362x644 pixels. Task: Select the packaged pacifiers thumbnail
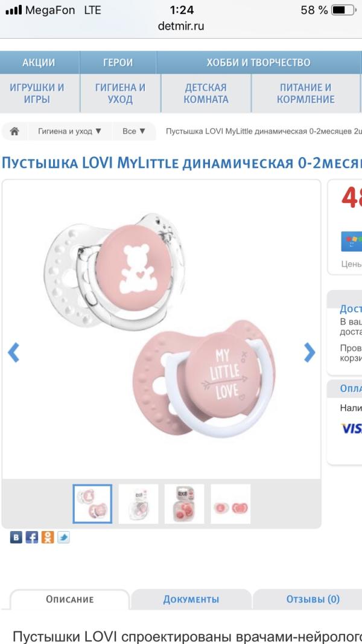coord(185,504)
